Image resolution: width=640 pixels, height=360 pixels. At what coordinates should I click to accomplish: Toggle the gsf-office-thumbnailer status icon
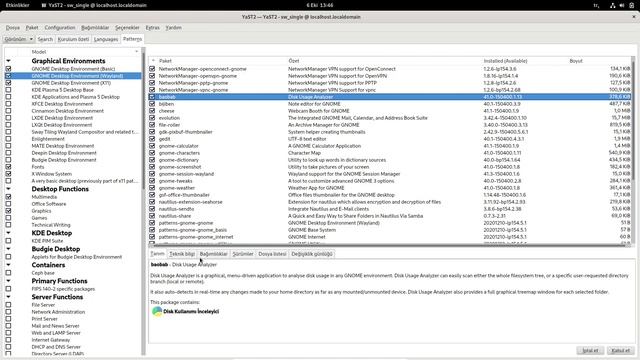pos(152,195)
